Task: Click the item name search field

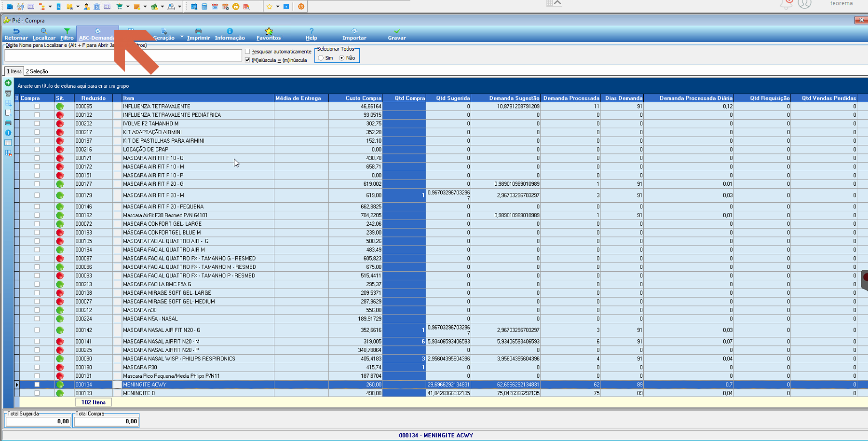Action: coord(123,55)
